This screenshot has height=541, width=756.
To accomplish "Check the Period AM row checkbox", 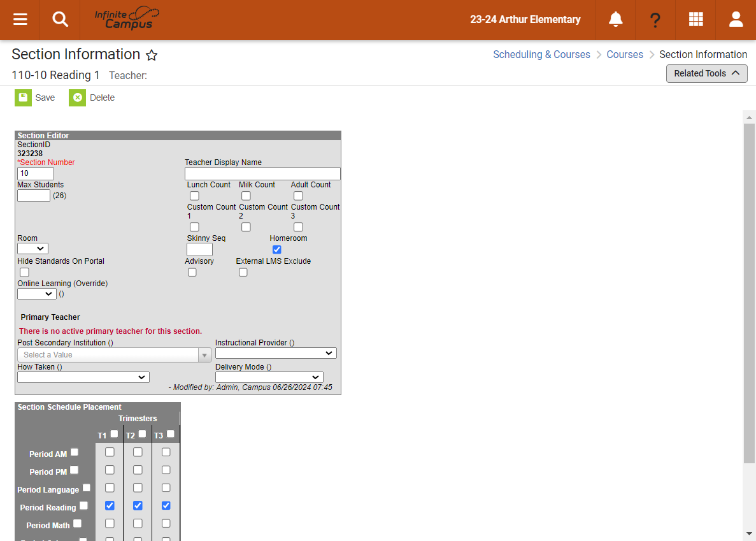I will [x=75, y=452].
